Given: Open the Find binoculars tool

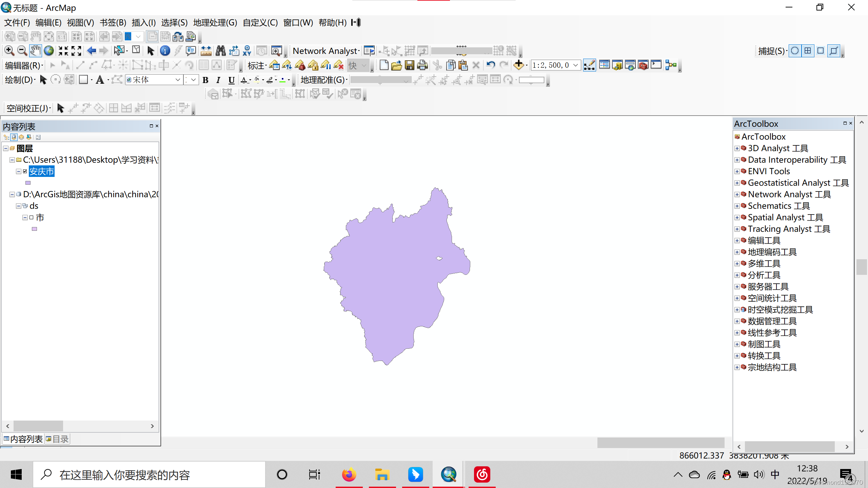Looking at the screenshot, I should click(x=220, y=51).
